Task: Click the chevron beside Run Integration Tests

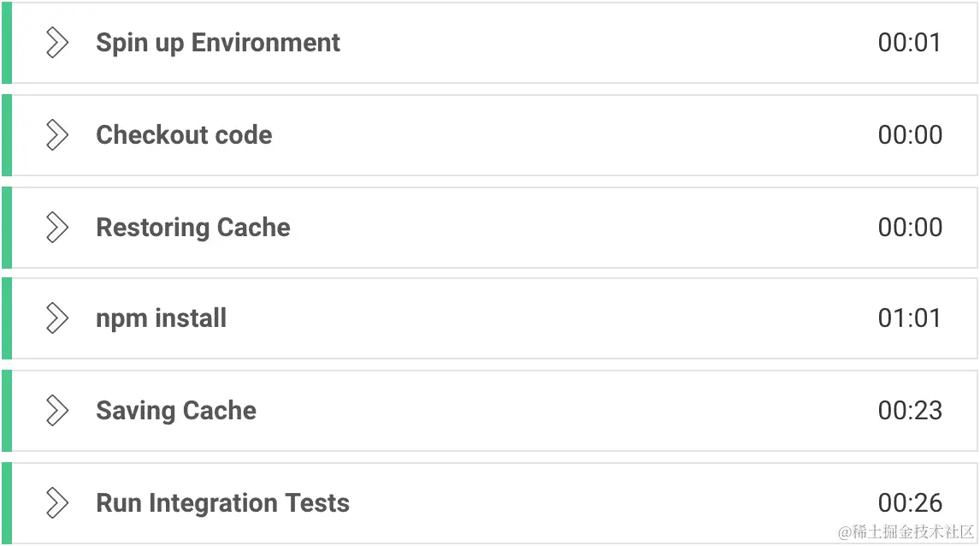Action: click(x=56, y=503)
